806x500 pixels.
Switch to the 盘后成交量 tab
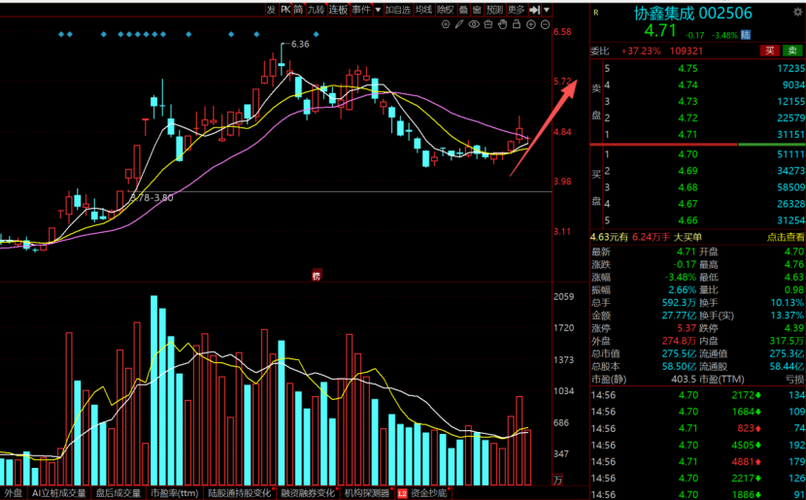tap(118, 493)
